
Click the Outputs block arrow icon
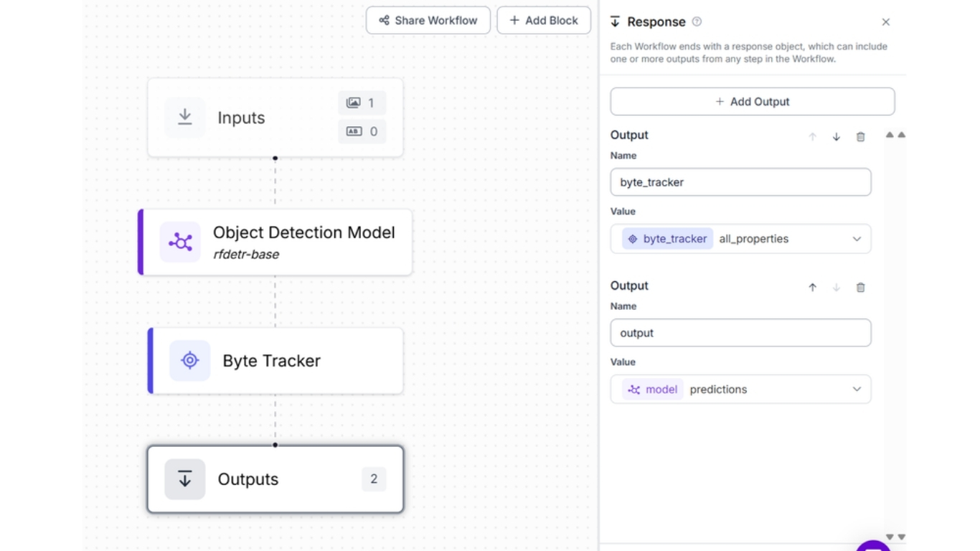[184, 479]
